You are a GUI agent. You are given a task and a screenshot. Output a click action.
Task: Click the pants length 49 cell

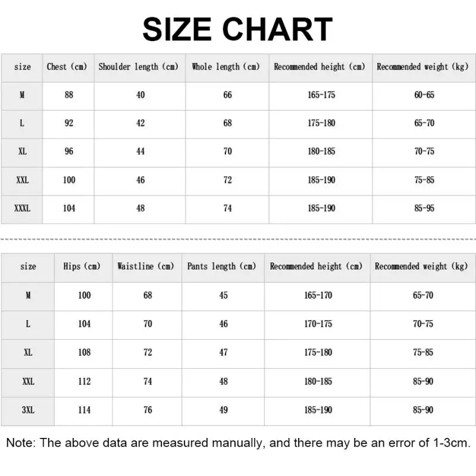coord(223,410)
